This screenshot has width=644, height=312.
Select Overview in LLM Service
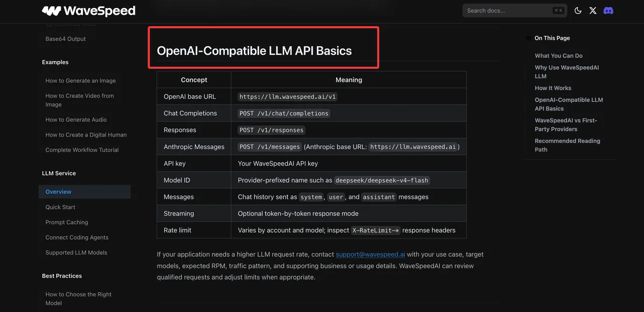tap(85, 192)
